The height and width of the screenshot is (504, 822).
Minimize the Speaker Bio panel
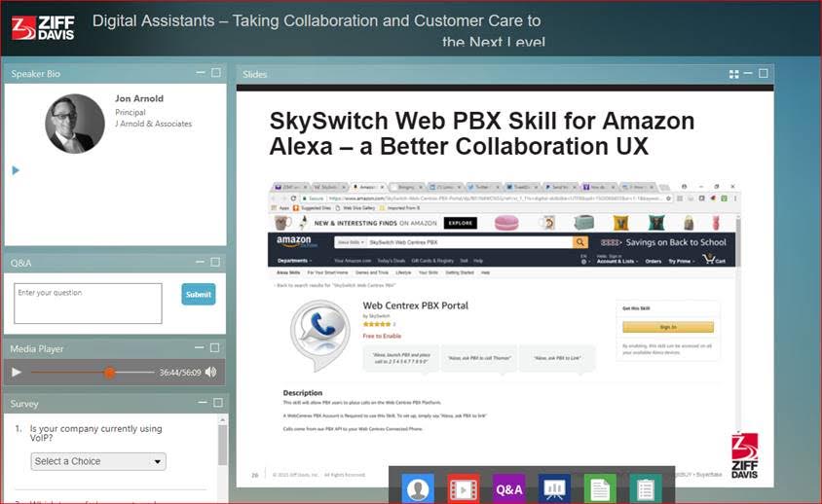pyautogui.click(x=201, y=72)
